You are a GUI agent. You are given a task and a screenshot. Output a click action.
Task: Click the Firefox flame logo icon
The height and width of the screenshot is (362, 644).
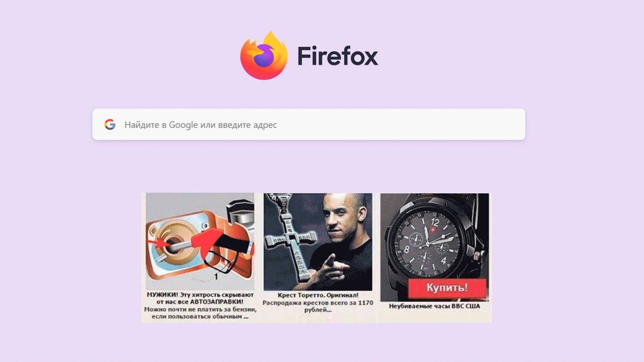pos(264,56)
